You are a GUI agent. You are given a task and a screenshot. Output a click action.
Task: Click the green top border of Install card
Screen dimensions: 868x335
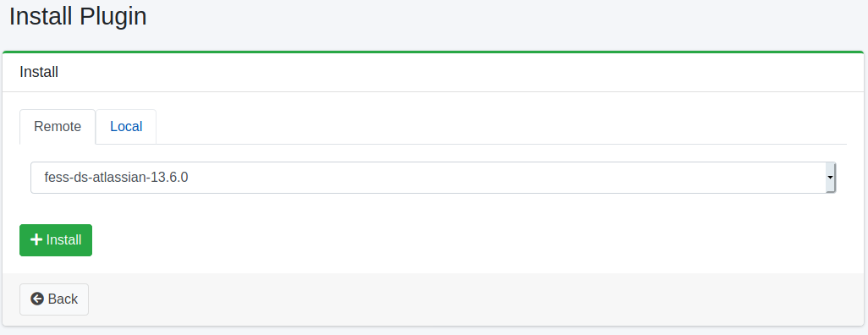point(433,52)
